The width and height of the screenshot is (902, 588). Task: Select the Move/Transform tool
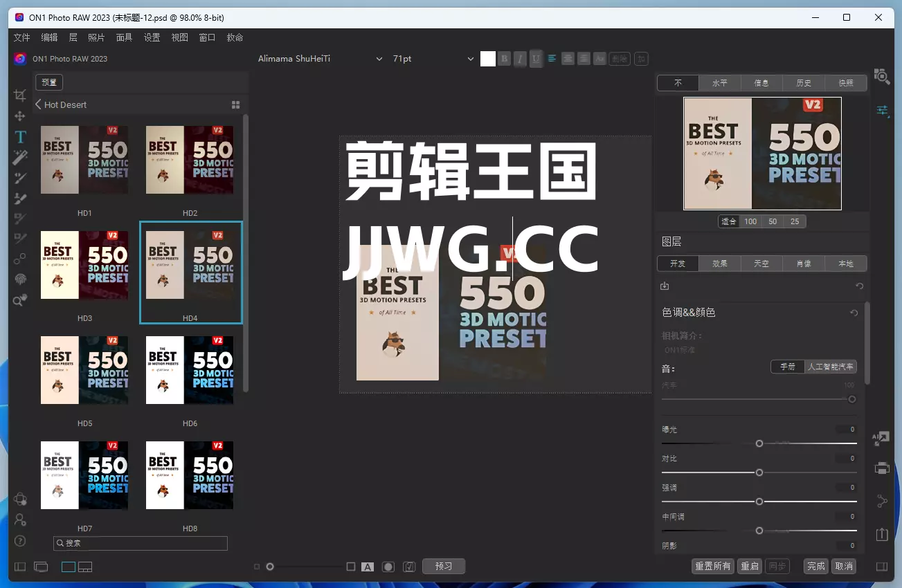point(20,116)
